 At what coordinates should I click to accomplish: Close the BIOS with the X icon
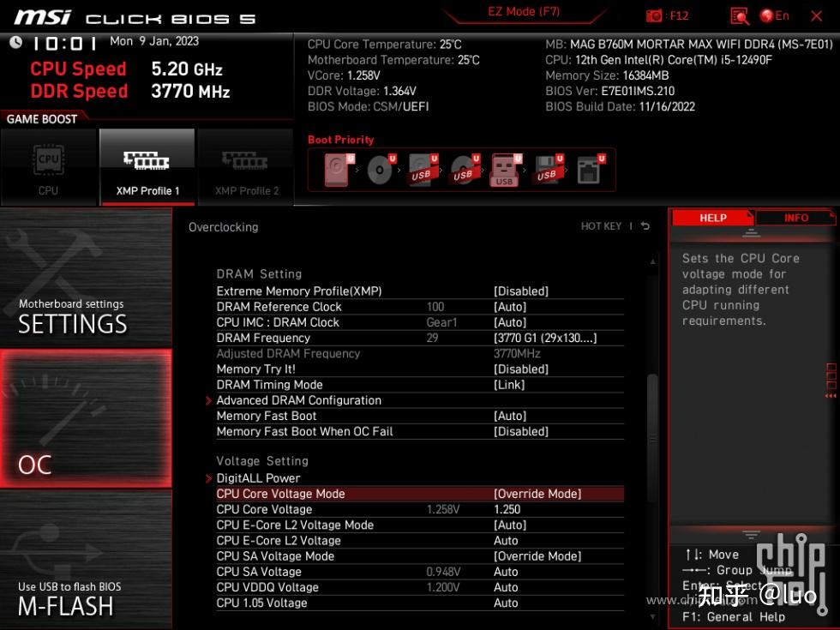coord(816,16)
